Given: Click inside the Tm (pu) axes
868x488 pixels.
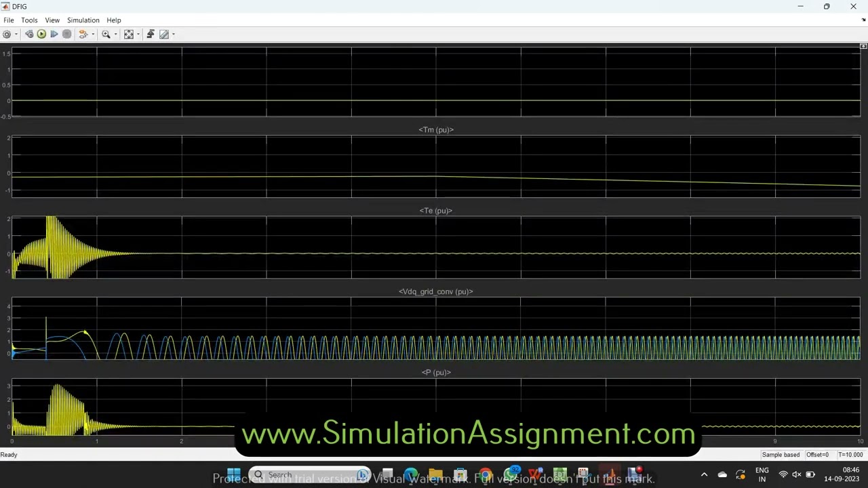Looking at the screenshot, I should 436,167.
